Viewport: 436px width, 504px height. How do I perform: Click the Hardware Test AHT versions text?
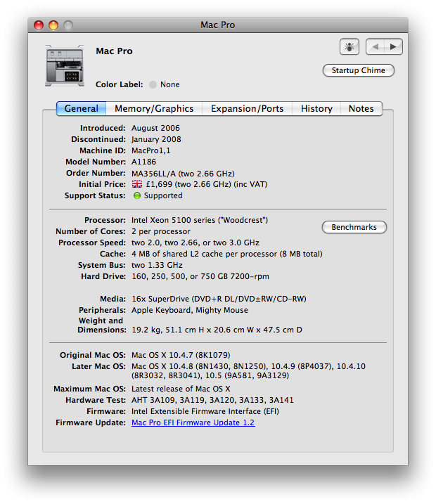[x=212, y=400]
